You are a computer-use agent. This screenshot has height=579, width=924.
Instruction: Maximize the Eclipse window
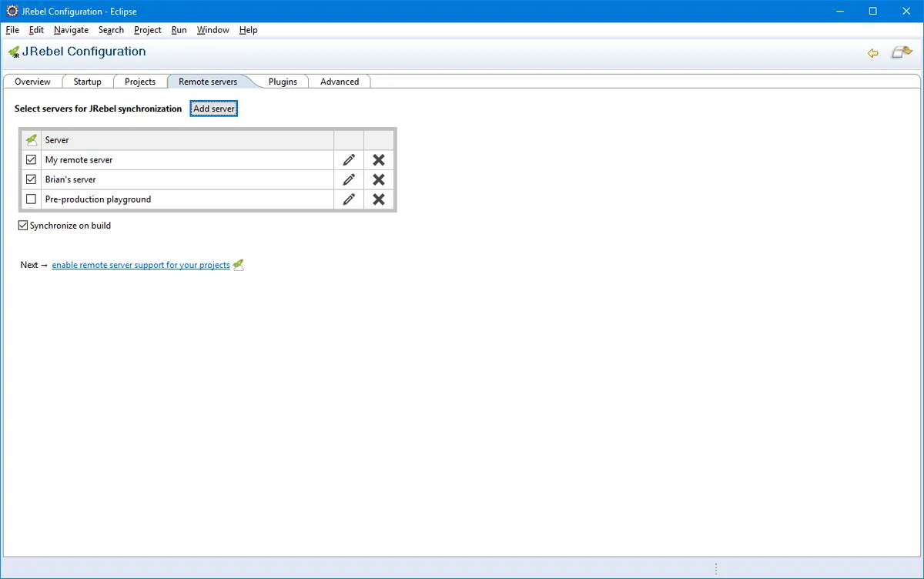pos(872,11)
